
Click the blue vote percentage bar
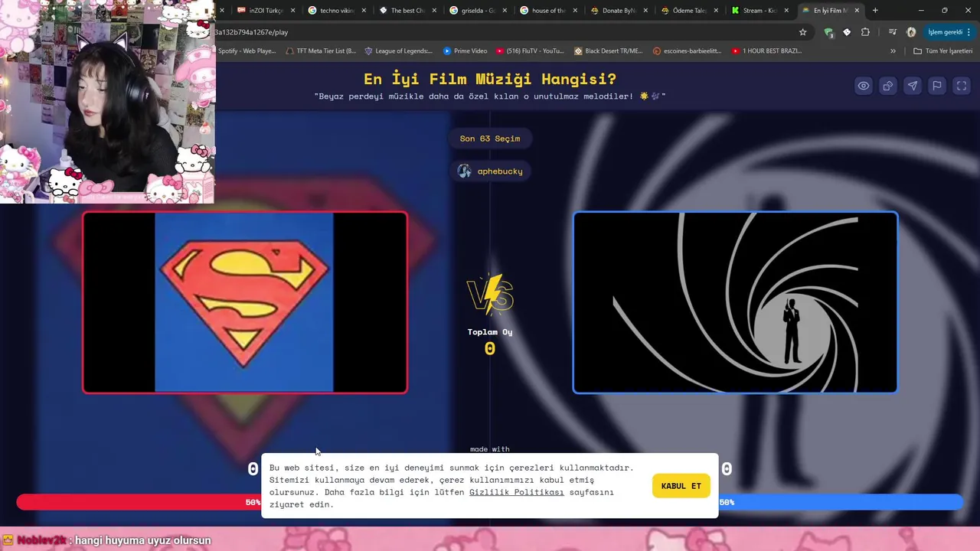click(x=841, y=502)
